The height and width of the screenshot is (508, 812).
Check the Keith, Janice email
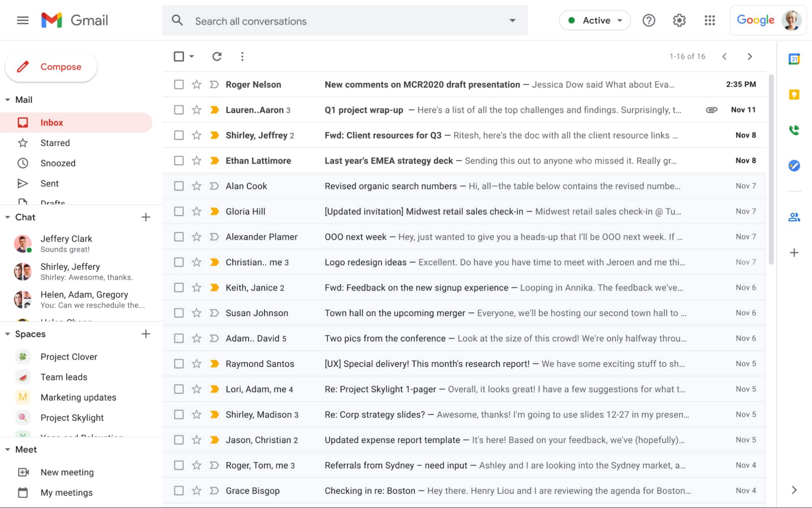click(179, 288)
